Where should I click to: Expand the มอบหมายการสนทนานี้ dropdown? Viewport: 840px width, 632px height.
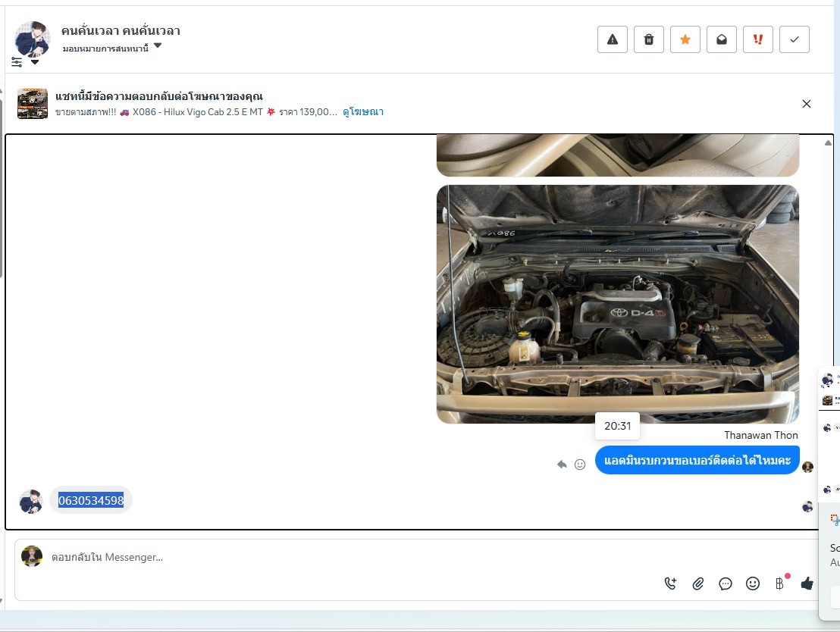(158, 45)
